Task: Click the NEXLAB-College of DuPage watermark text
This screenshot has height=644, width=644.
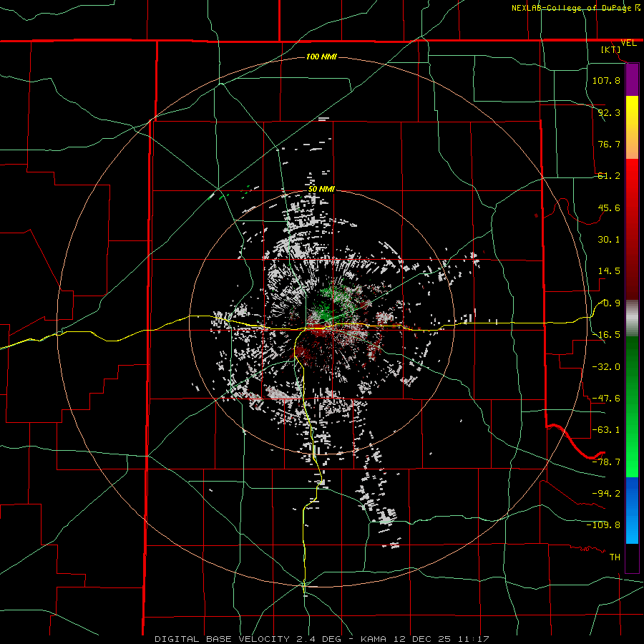Action: [572, 8]
